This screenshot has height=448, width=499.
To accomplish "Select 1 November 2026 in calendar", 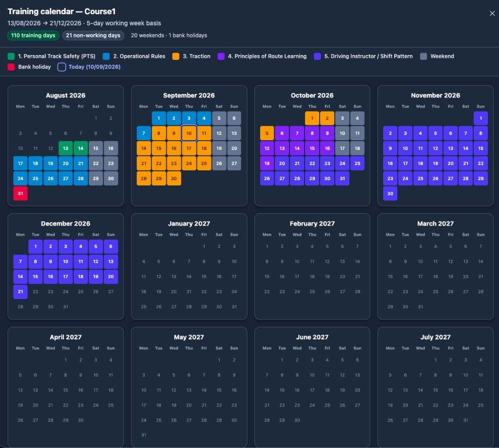I will pyautogui.click(x=481, y=118).
